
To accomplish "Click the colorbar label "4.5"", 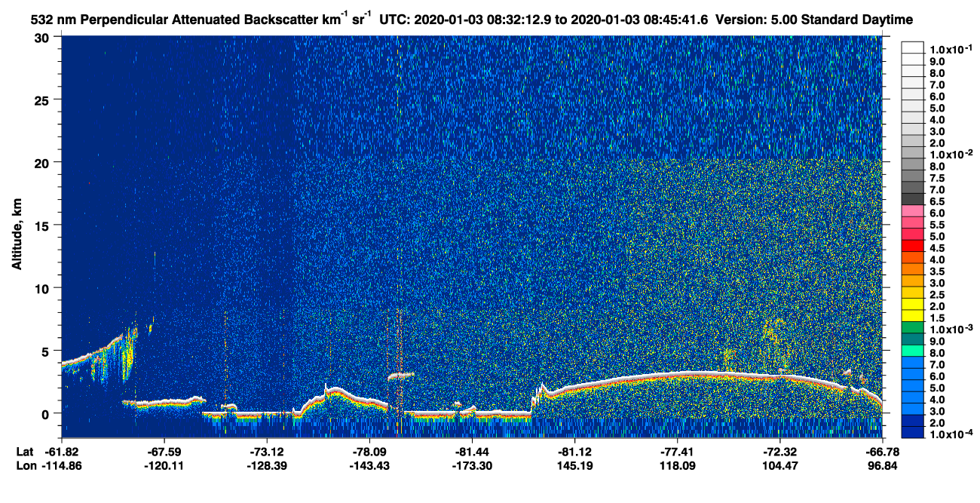I will pos(939,249).
